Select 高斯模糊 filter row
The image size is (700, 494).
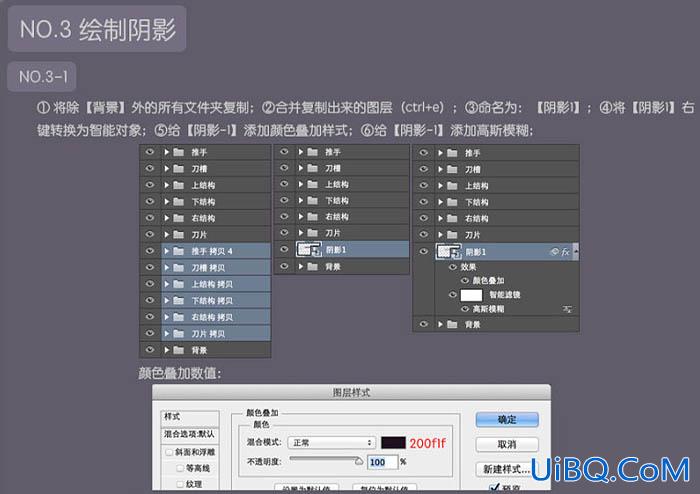(x=488, y=309)
